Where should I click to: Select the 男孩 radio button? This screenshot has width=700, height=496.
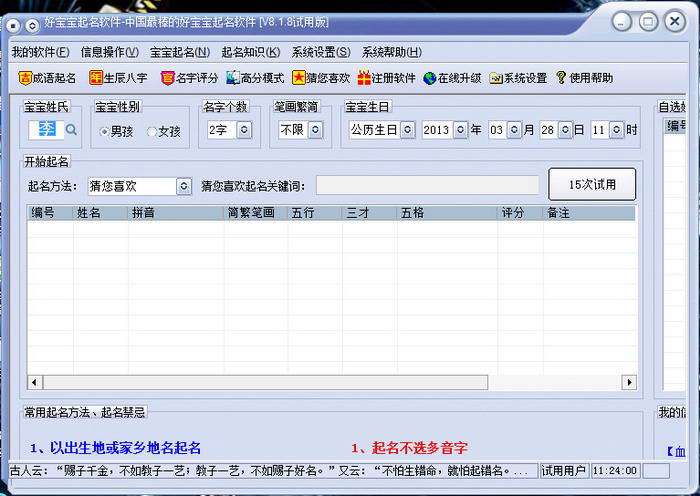(x=104, y=131)
